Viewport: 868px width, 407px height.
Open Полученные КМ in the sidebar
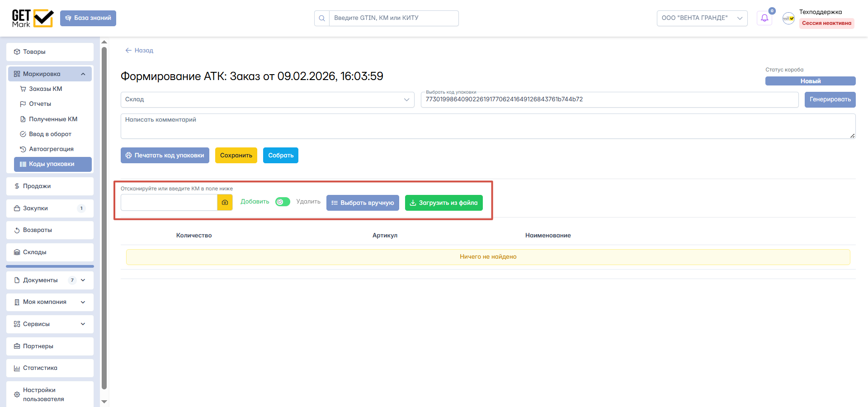point(53,119)
